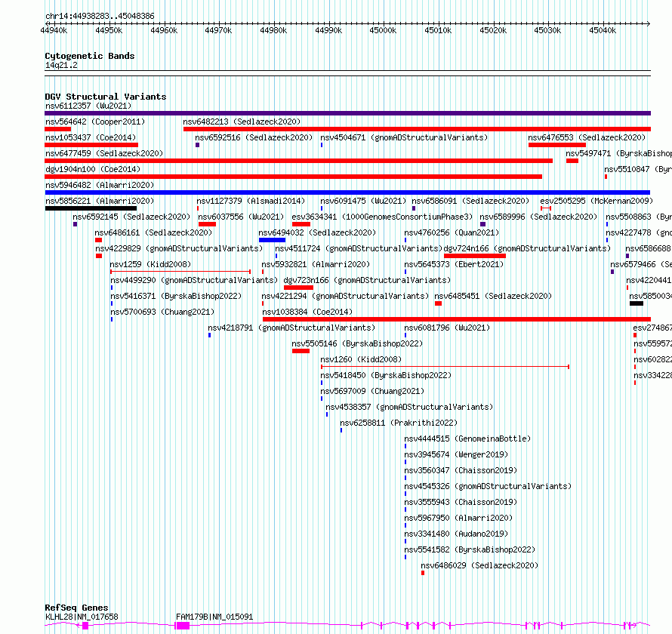Image resolution: width=672 pixels, height=634 pixels.
Task: Click the 45000k ruler position marker
Action: tap(383, 30)
